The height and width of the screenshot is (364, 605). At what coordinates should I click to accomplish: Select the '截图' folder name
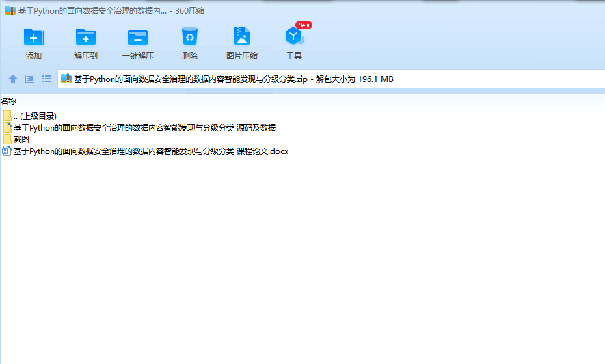click(x=21, y=139)
